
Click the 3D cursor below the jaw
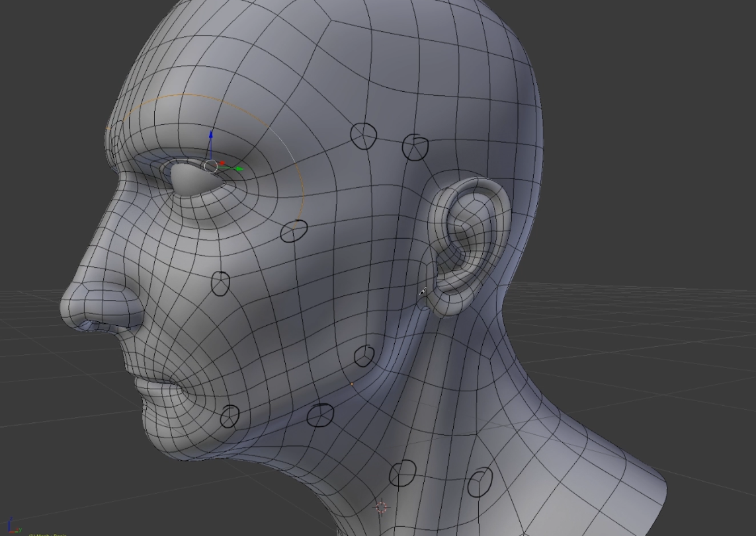point(382,507)
